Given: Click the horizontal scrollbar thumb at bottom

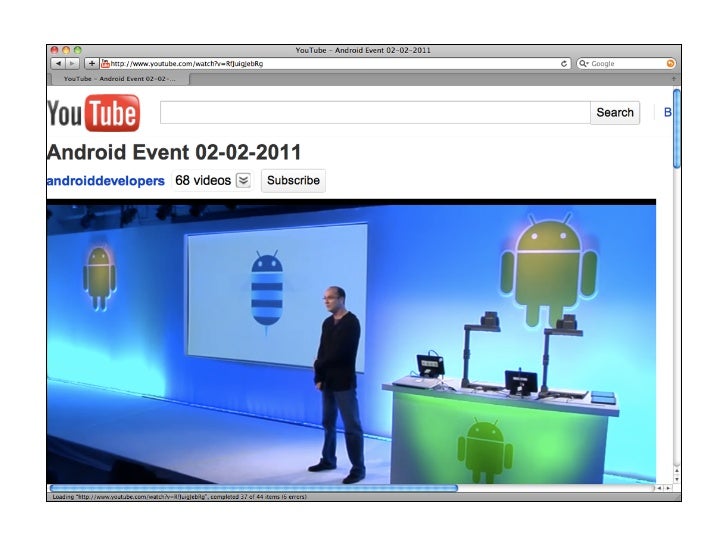Looking at the screenshot, I should (254, 488).
